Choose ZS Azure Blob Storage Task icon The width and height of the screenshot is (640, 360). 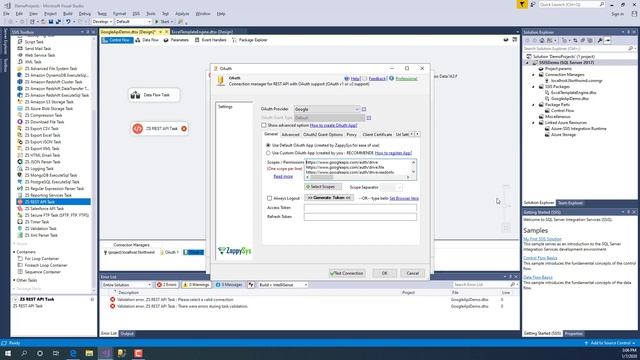click(20, 109)
